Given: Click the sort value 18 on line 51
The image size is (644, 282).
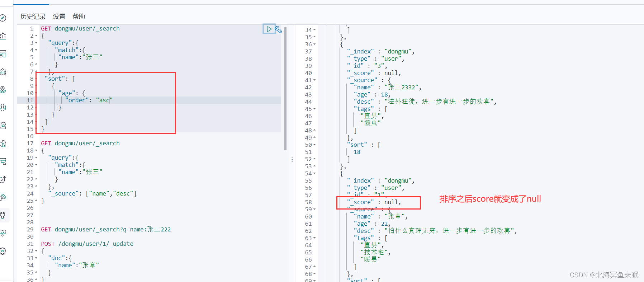Looking at the screenshot, I should pos(357,152).
